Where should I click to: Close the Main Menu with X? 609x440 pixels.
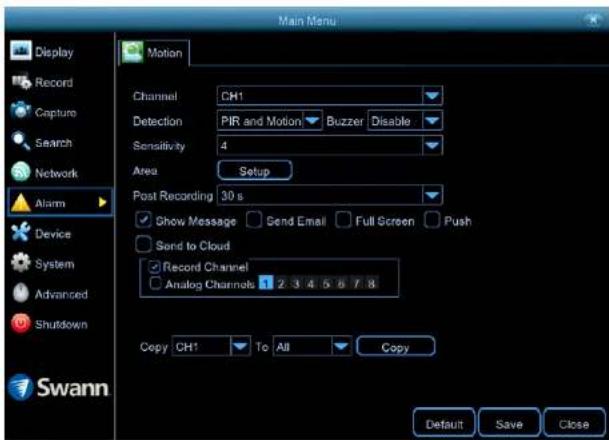(593, 19)
